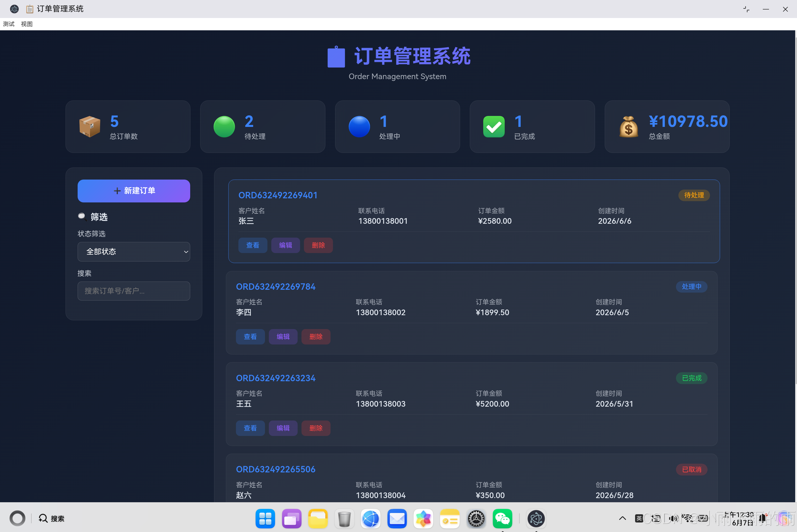
Task: Open the Settings gear in the dock
Action: 476,518
